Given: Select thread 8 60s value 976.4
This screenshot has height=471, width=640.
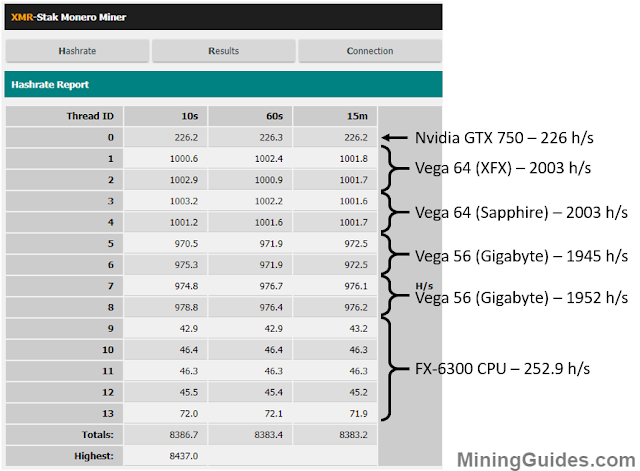Looking at the screenshot, I should coord(271,307).
